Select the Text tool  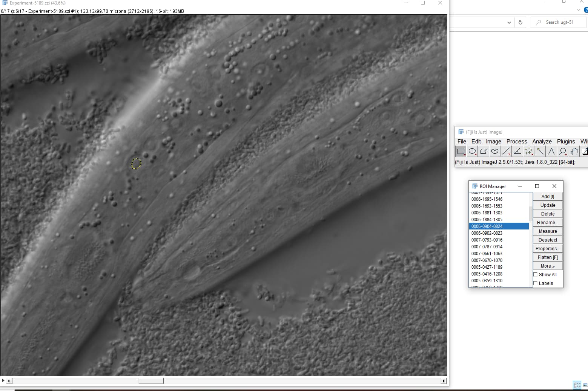point(551,151)
